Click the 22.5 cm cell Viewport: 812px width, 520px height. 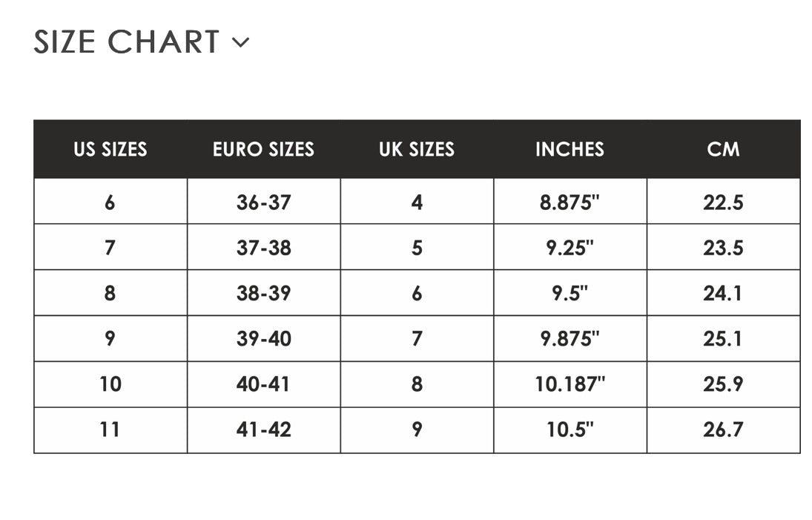click(x=723, y=202)
